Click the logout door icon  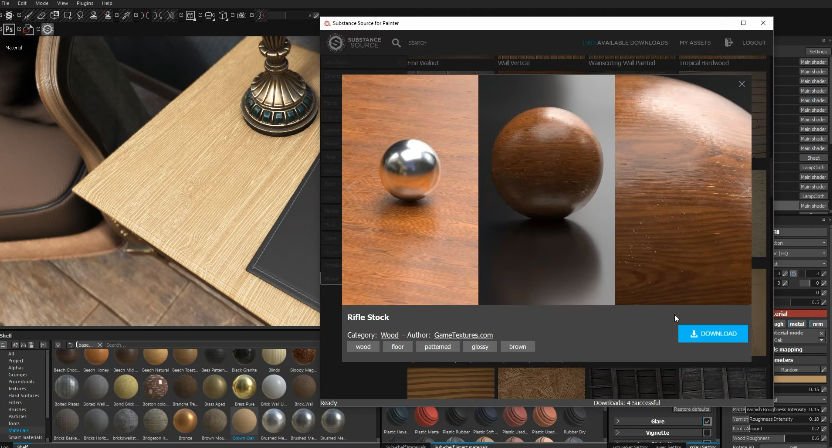point(729,42)
